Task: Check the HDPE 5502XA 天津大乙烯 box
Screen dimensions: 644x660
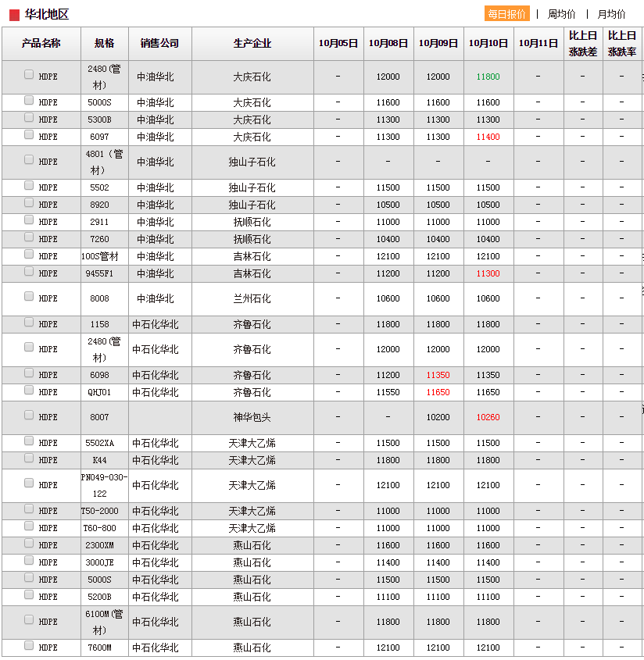Action: pyautogui.click(x=29, y=441)
